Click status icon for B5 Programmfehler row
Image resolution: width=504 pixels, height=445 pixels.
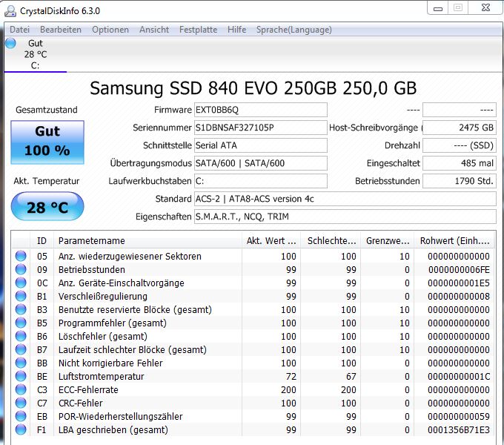pos(21,323)
